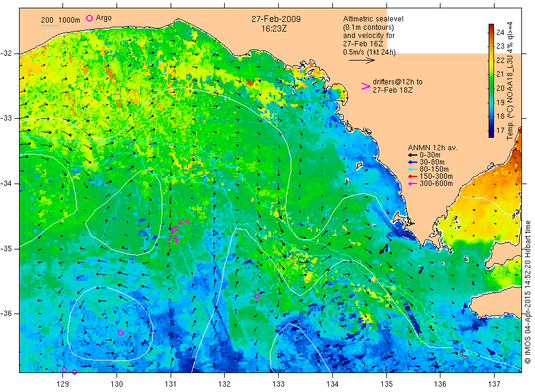
Task: Click the latitude axis label '-36'
Action: click(6, 314)
